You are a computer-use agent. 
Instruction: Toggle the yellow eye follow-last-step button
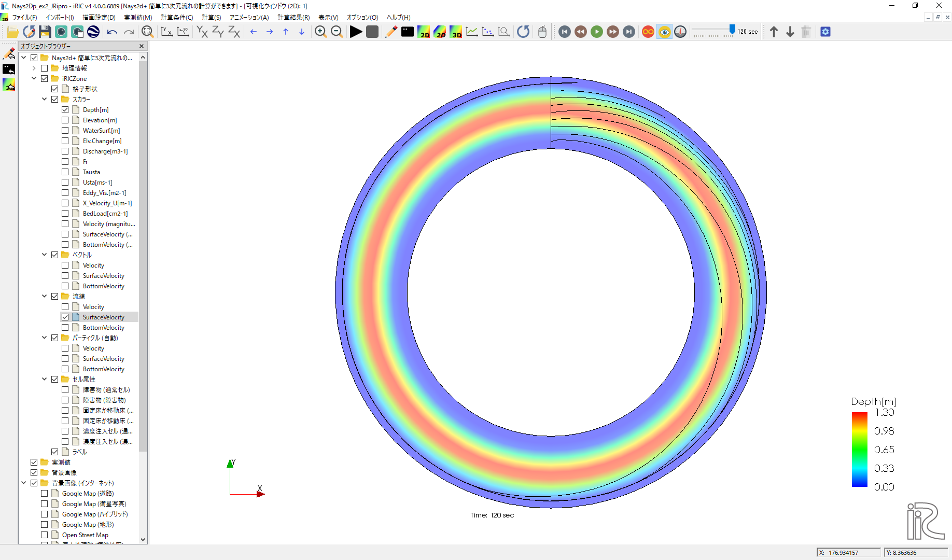click(665, 32)
